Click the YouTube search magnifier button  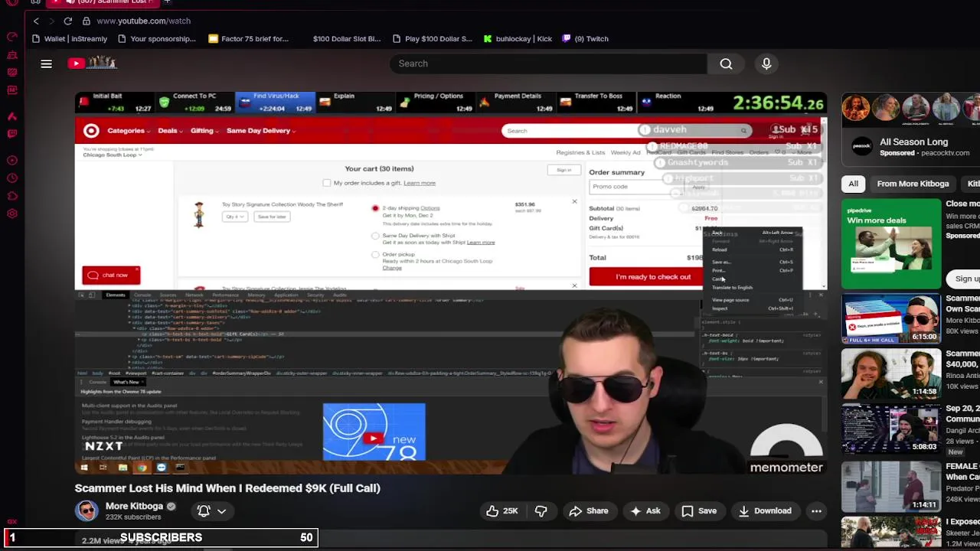[x=726, y=64]
